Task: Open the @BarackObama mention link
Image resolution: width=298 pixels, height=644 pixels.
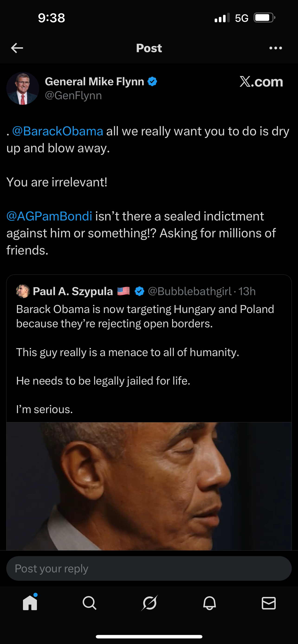Action: [58, 131]
